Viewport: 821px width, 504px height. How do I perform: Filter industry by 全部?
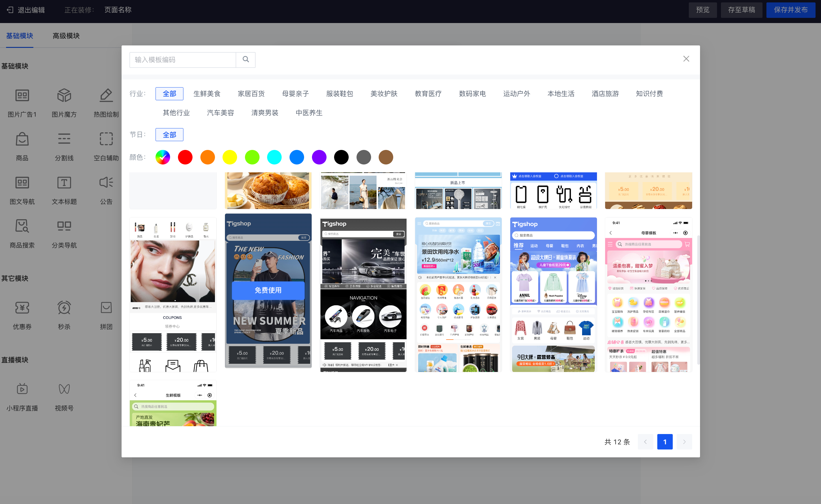169,94
